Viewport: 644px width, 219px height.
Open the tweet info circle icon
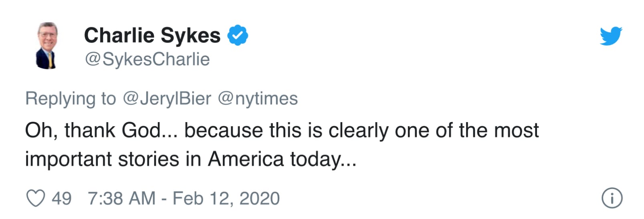tap(612, 198)
